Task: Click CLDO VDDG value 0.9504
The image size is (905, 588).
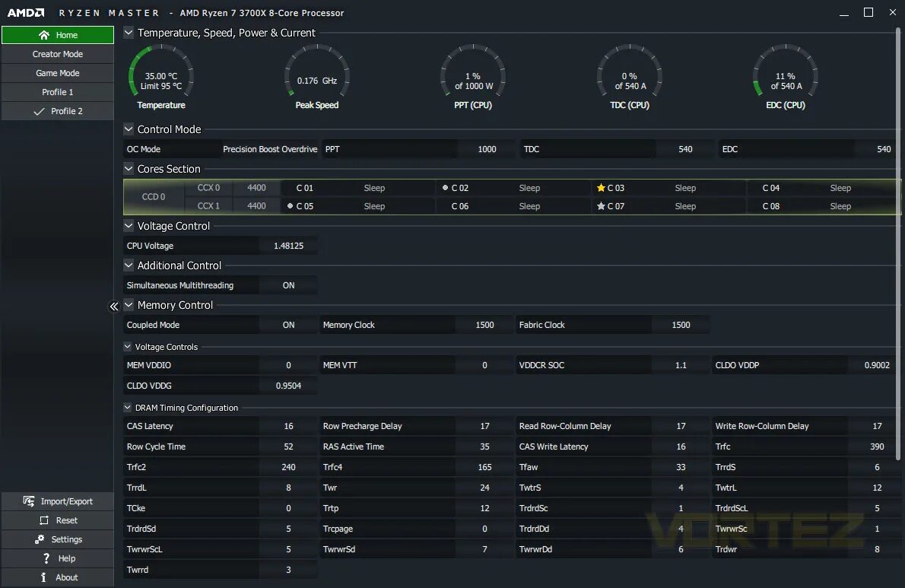Action: (288, 386)
